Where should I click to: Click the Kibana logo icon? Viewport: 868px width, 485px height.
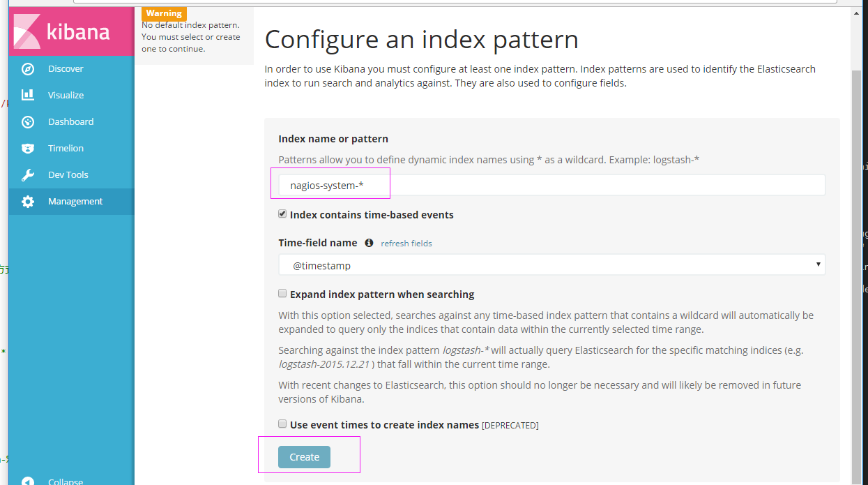28,32
